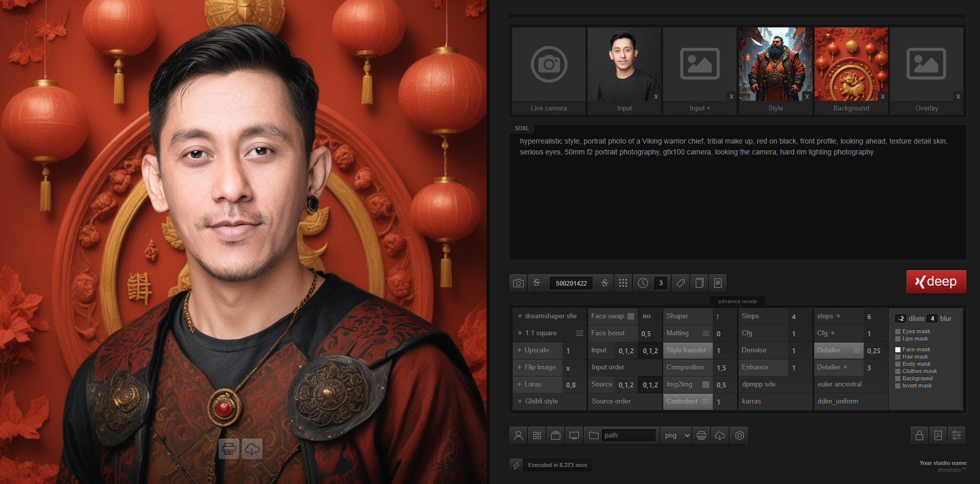Viewport: 980px width, 484px height.
Task: Click the path input field
Action: (629, 435)
